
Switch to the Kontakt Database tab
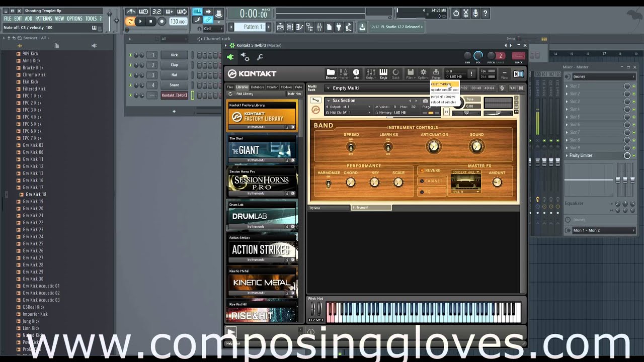(x=257, y=87)
